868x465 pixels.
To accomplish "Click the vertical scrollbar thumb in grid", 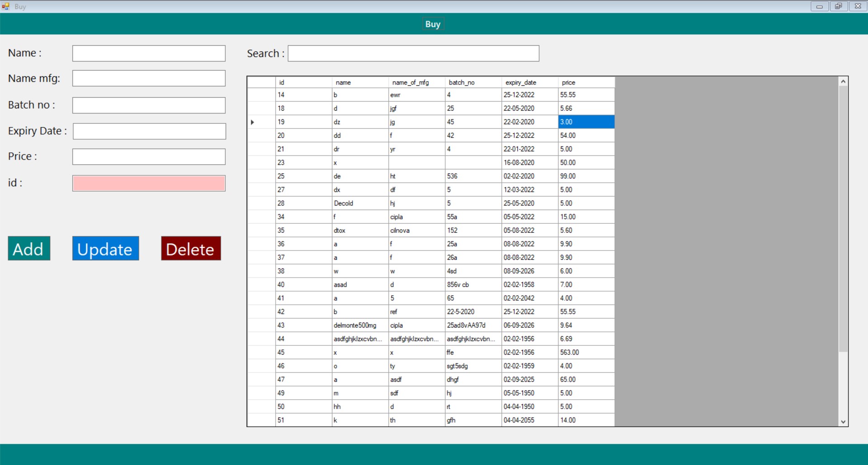I will click(843, 219).
